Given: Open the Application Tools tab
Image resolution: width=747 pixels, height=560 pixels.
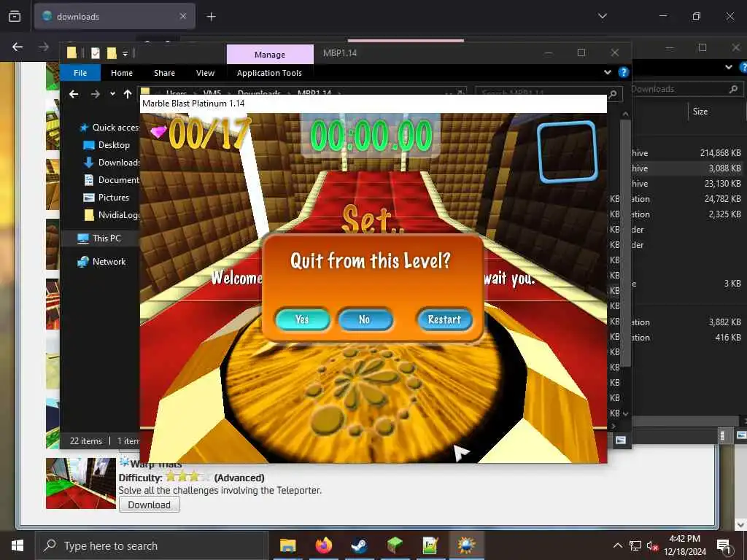Looking at the screenshot, I should 269,73.
